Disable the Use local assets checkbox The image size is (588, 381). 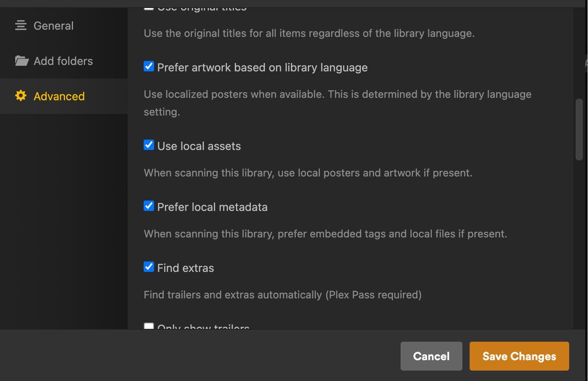point(149,145)
